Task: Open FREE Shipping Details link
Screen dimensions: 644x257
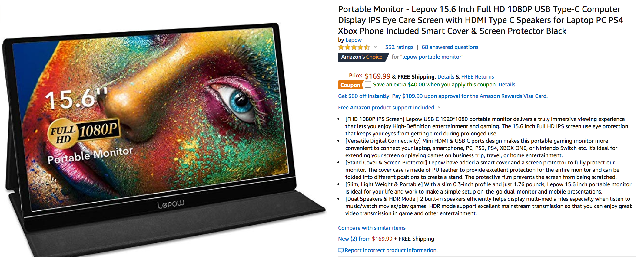Action: click(x=446, y=77)
